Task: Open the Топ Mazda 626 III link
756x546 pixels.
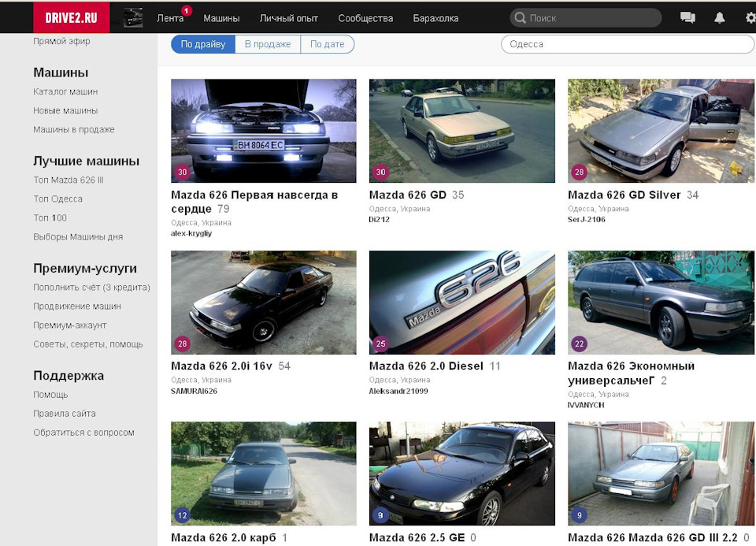Action: tap(69, 180)
